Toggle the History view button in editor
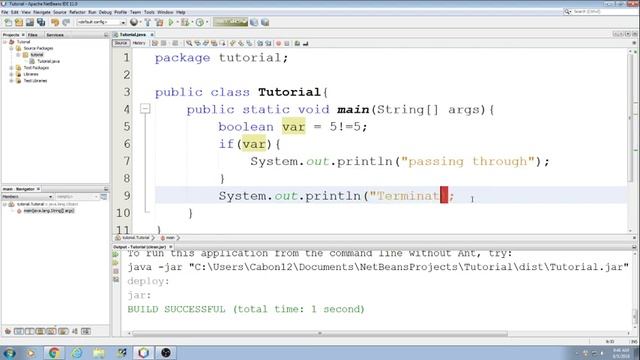The height and width of the screenshot is (360, 640). click(139, 43)
